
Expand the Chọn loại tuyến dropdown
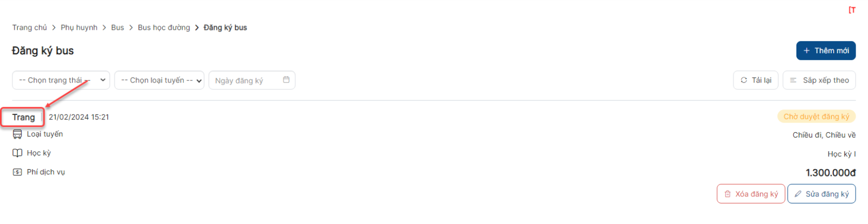159,80
